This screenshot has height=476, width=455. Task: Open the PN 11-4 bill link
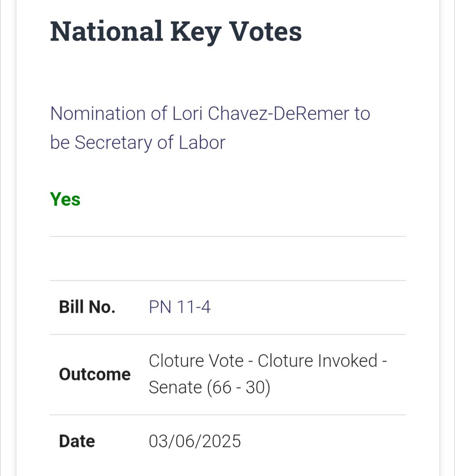coord(179,307)
